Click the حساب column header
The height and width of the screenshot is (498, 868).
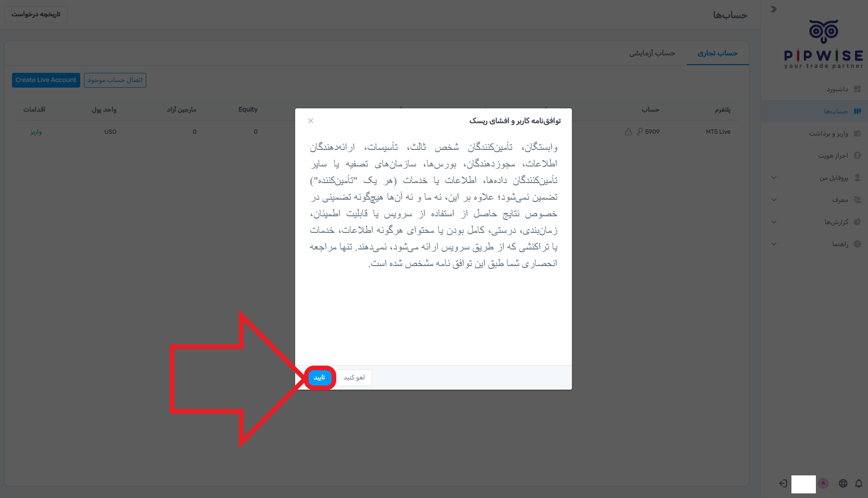point(650,109)
